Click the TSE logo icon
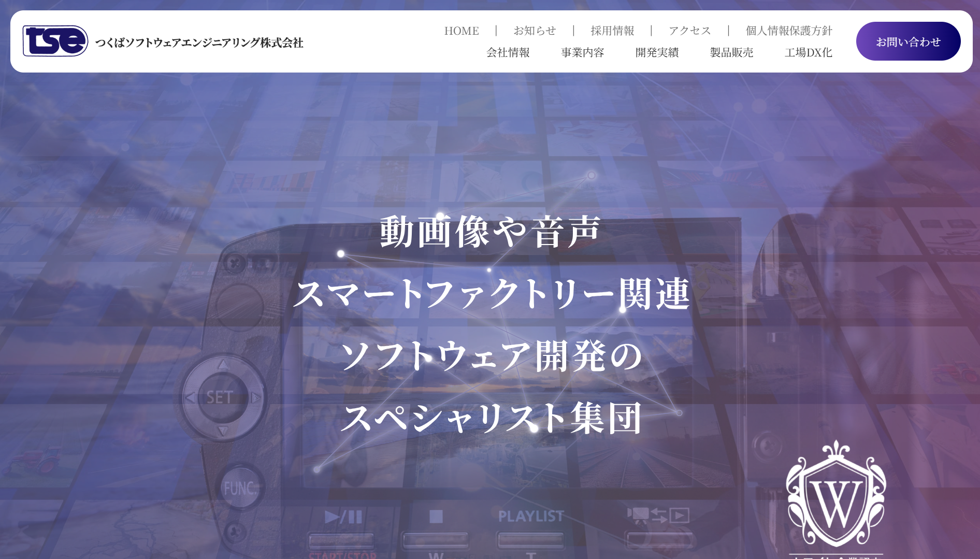This screenshot has width=980, height=559. click(x=55, y=41)
